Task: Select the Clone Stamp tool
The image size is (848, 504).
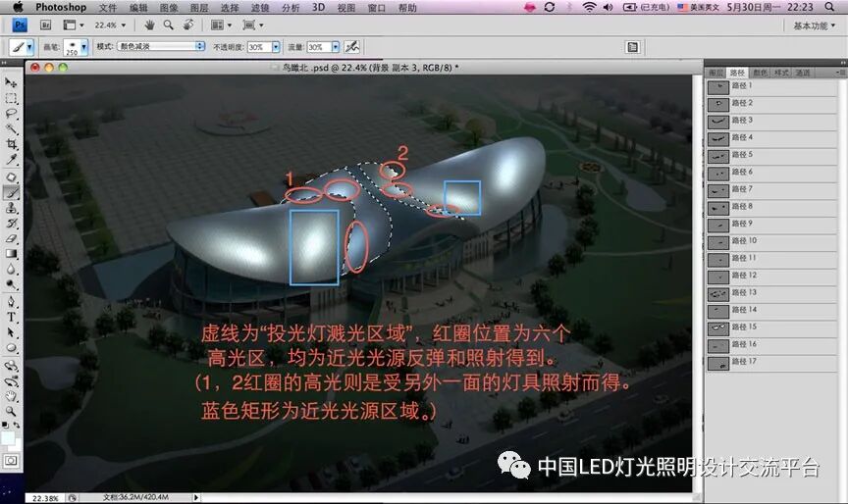Action: point(11,208)
